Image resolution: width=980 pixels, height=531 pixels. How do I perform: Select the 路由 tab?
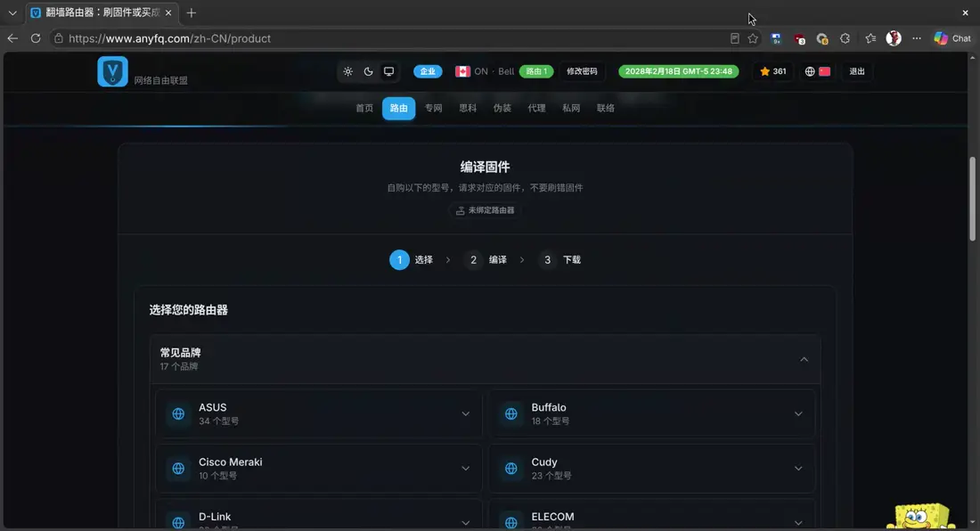click(399, 108)
